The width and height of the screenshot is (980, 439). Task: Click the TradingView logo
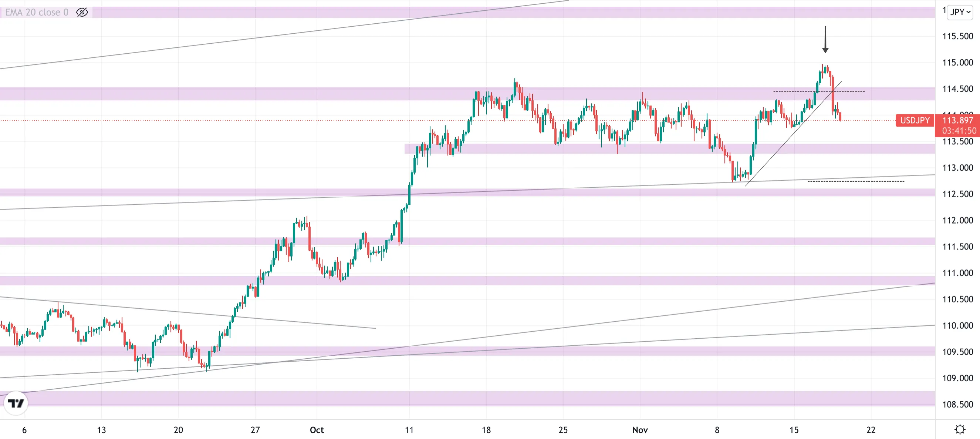point(16,403)
